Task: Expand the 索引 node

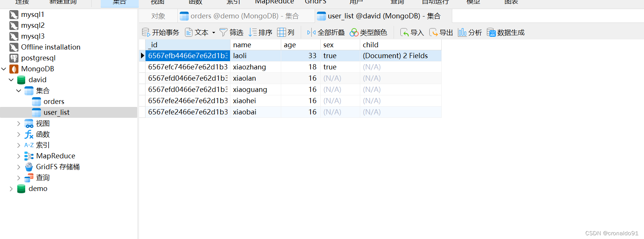Action: point(19,145)
